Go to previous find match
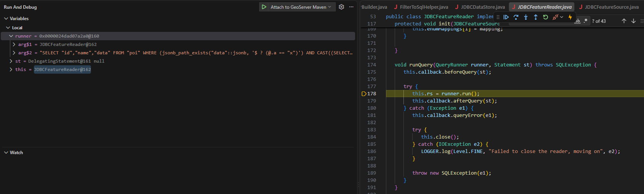 click(x=624, y=21)
